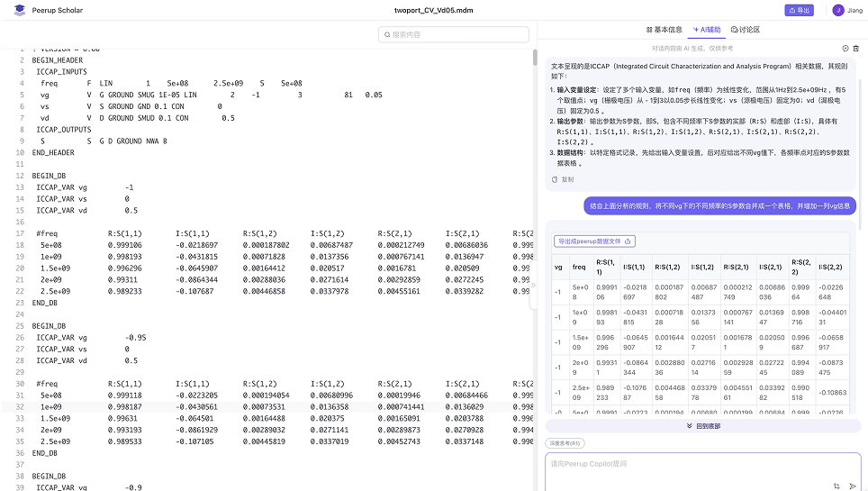Focus the 搜索内容 search field
This screenshot has width=868, height=491.
click(x=454, y=34)
